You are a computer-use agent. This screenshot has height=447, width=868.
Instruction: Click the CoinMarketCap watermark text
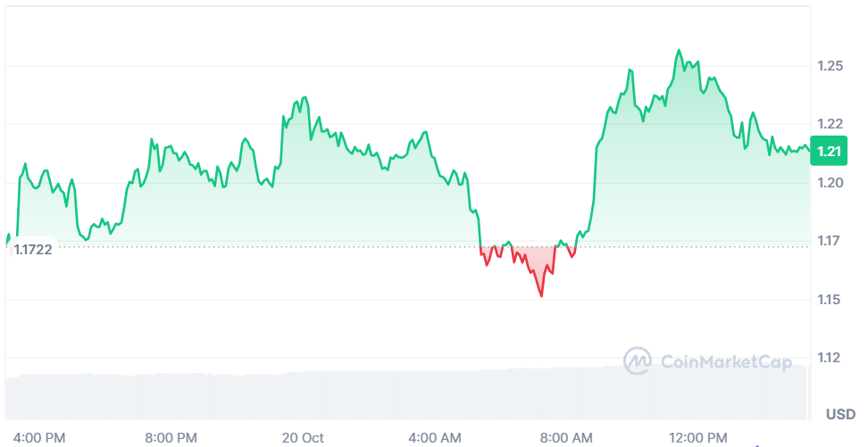click(725, 361)
